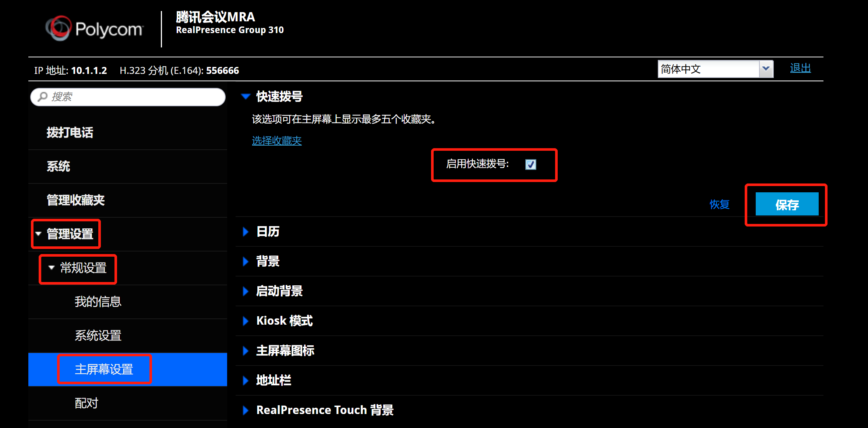This screenshot has width=868, height=428.
Task: Click the Polycom logo
Action: point(95,28)
